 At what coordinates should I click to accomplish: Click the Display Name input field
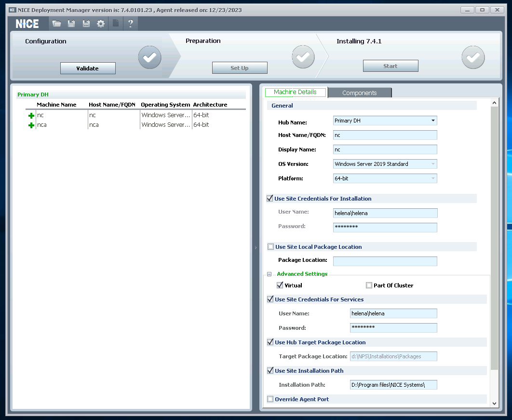(x=385, y=149)
